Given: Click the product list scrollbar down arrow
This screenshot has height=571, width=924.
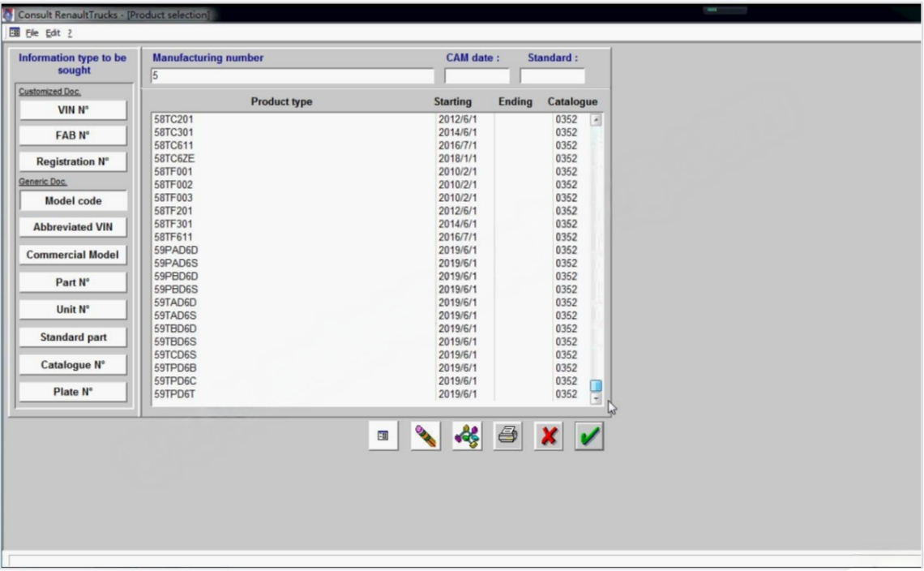Looking at the screenshot, I should click(x=596, y=399).
